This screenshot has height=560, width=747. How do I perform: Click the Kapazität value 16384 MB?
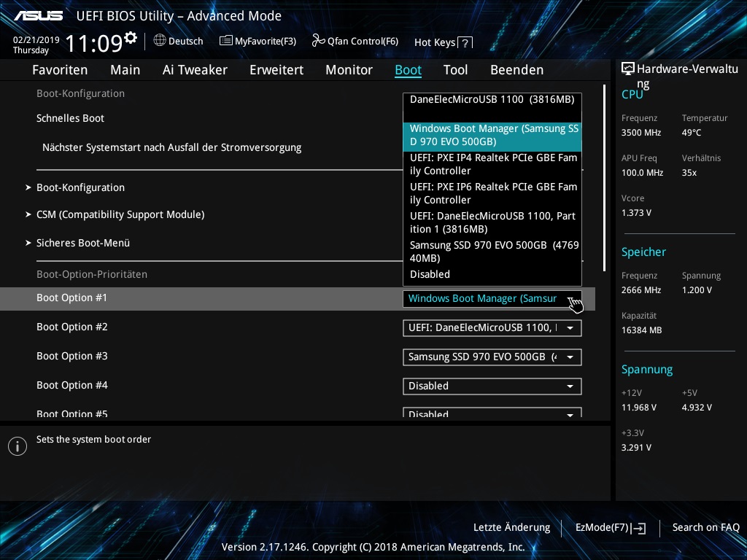click(x=641, y=330)
